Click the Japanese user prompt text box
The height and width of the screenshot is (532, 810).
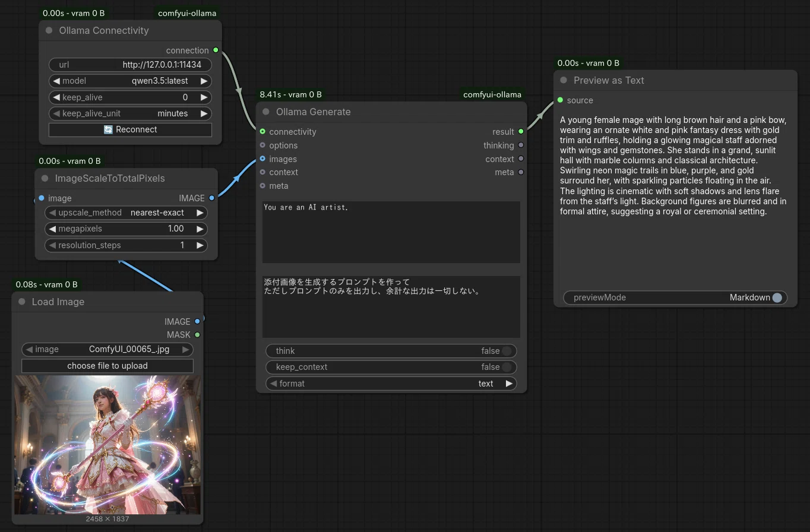[391, 307]
